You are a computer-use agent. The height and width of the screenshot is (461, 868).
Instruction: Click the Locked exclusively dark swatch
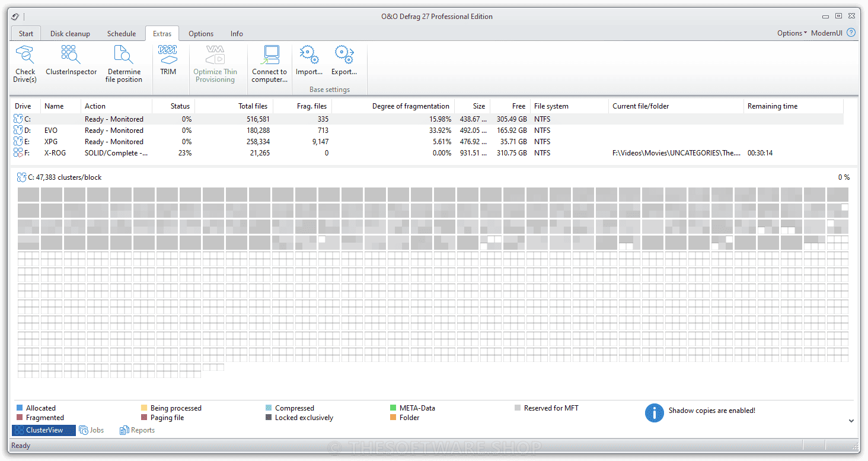point(269,418)
